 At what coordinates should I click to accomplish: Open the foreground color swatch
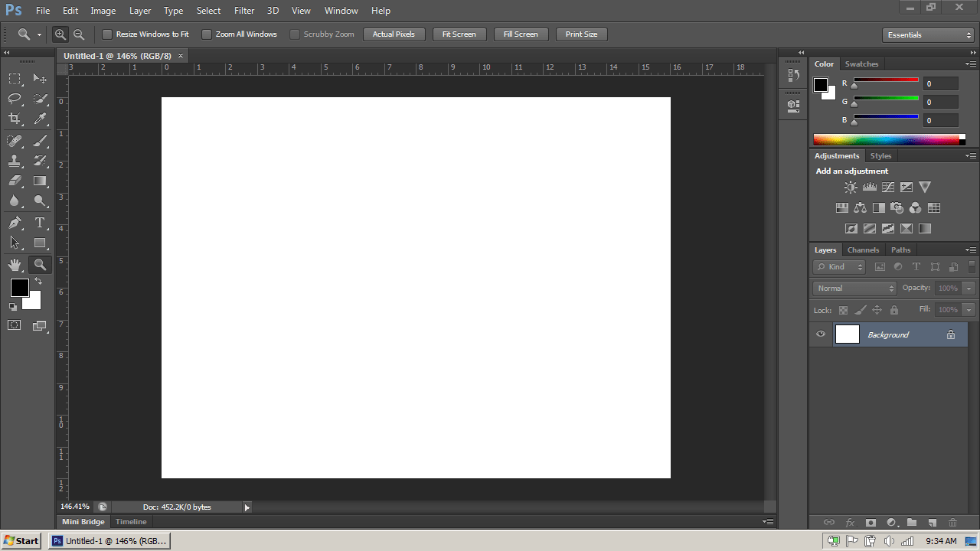20,289
